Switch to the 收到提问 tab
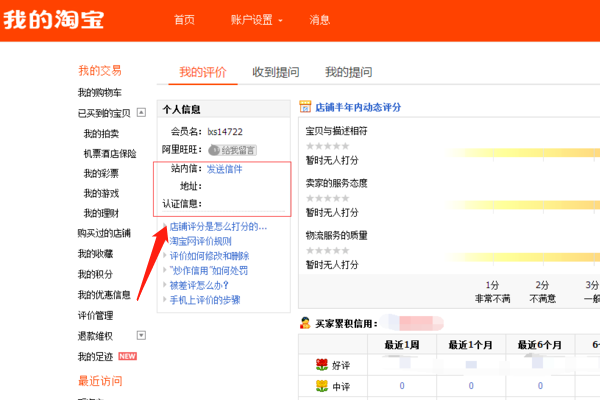 (276, 72)
